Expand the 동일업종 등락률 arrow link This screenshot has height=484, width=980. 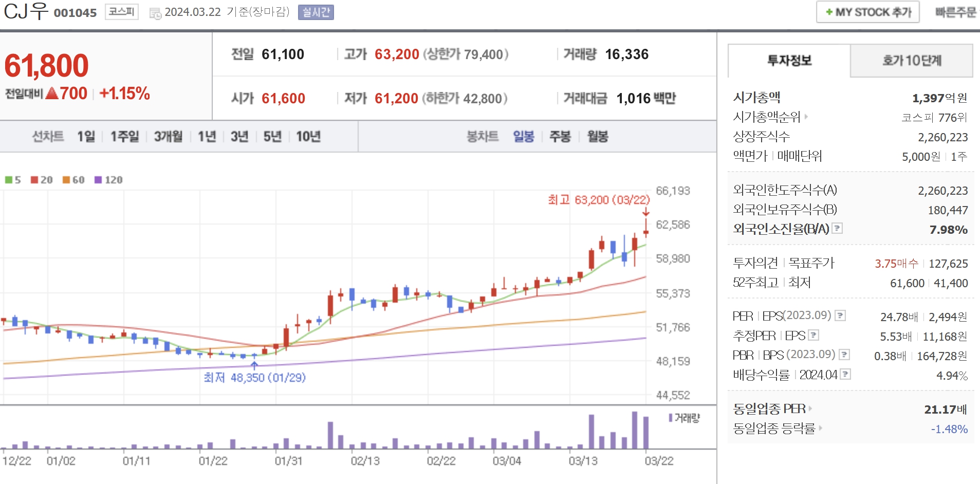click(820, 427)
